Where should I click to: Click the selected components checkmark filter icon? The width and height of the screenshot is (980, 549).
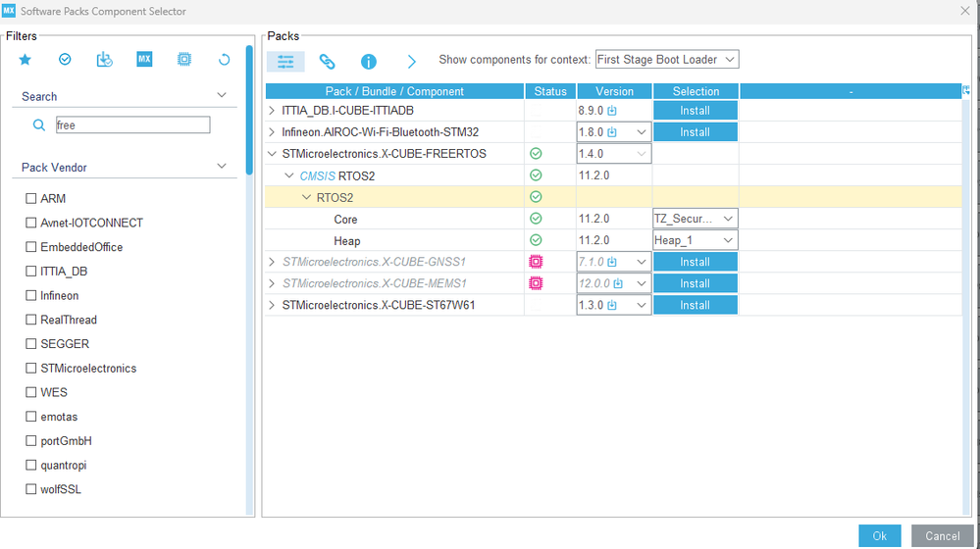(65, 60)
